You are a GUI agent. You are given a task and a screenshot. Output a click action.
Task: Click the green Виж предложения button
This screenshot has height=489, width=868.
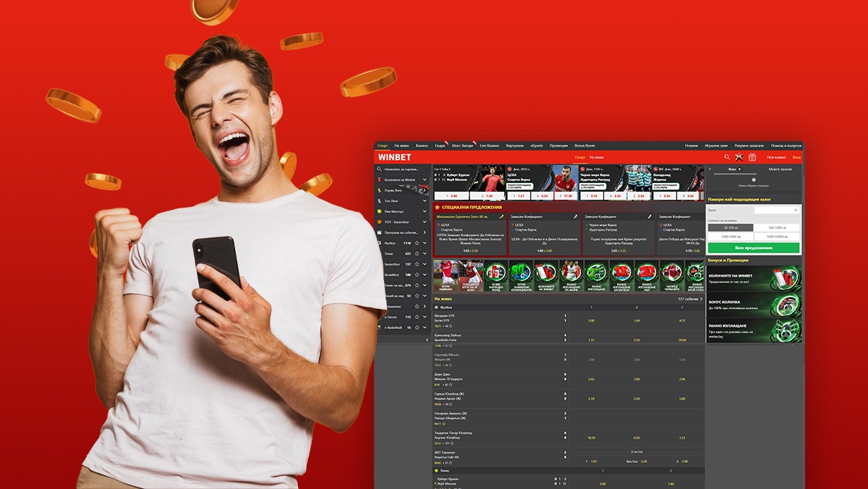(x=754, y=247)
